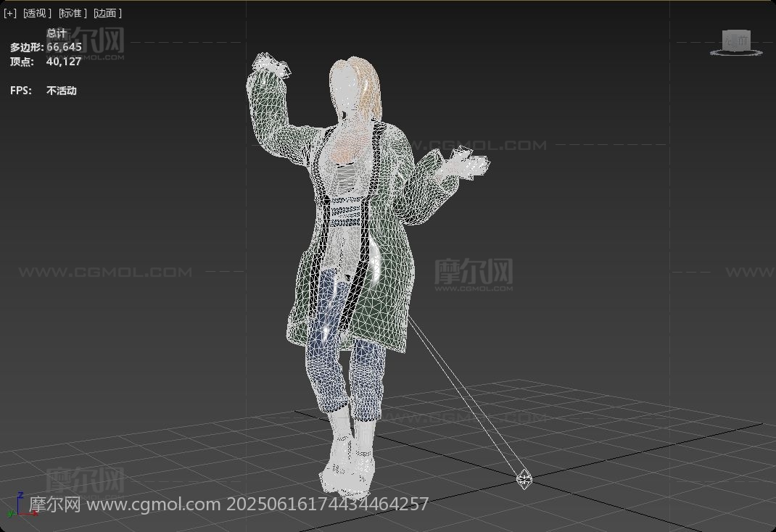Click the FPS: statistics label
776x532 pixels.
[21, 91]
